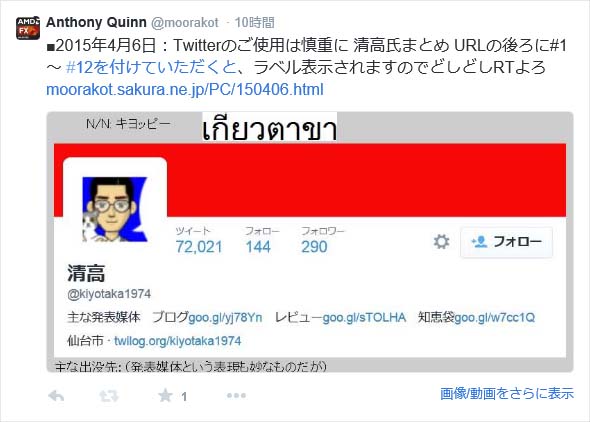Image resolution: width=590 pixels, height=422 pixels.
Task: Click Anthony Quinn's AMD FX avatar
Action: tap(28, 28)
